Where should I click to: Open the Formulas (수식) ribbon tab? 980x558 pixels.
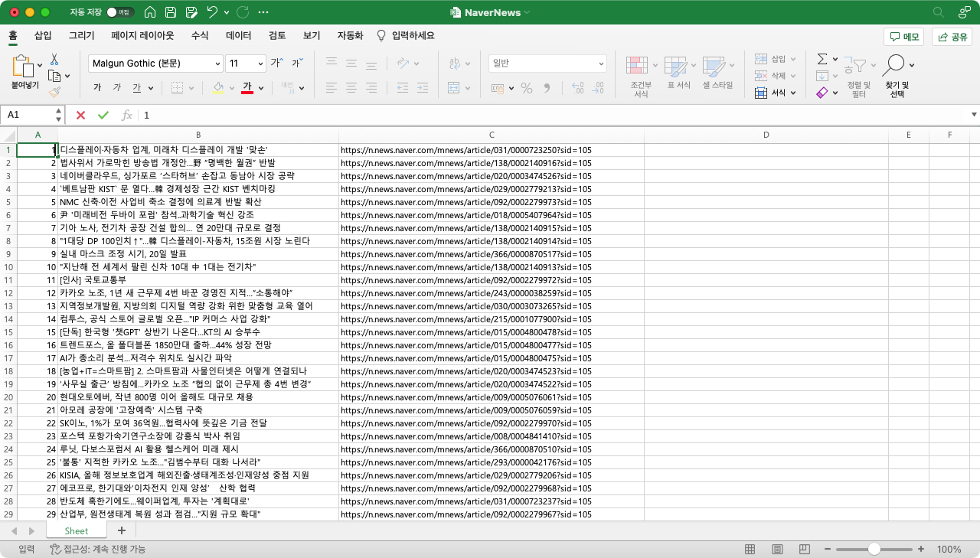tap(199, 35)
